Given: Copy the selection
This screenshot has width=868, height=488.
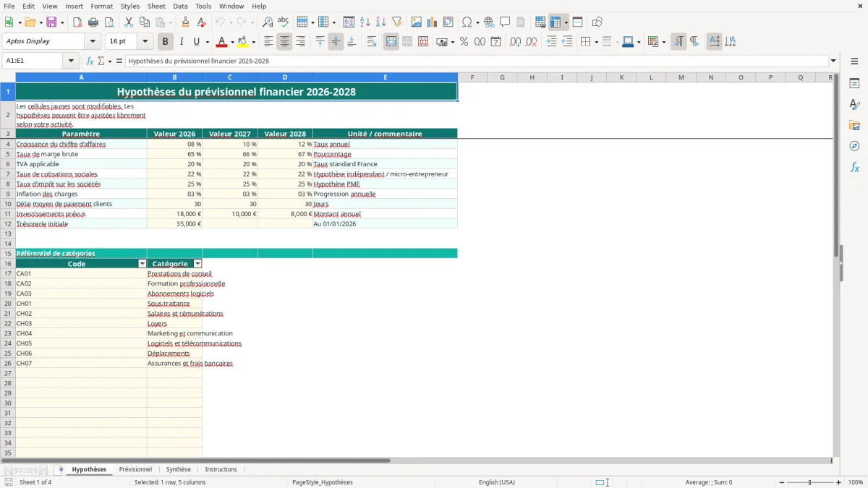Looking at the screenshot, I should 145,22.
